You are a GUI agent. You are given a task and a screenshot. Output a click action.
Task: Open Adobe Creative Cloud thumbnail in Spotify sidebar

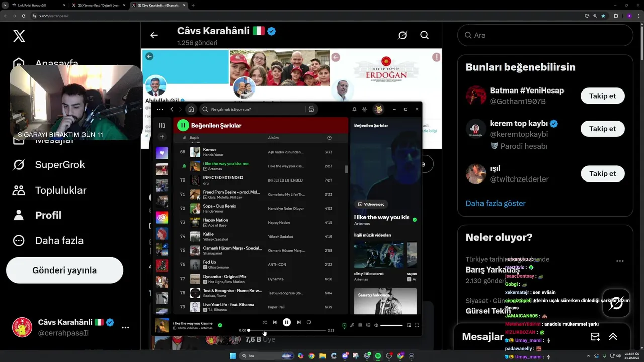tap(162, 218)
